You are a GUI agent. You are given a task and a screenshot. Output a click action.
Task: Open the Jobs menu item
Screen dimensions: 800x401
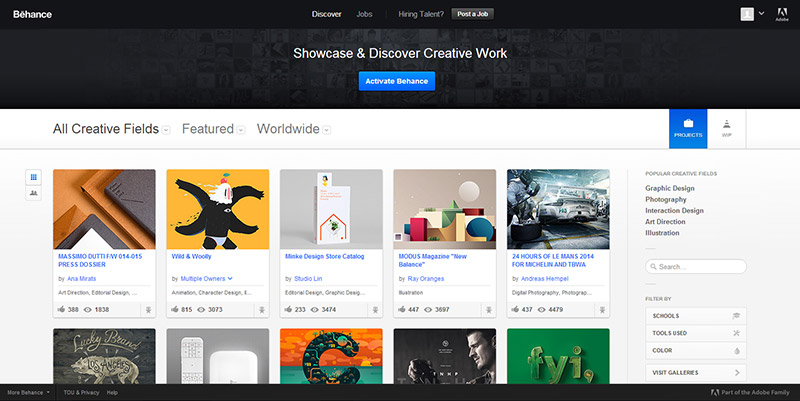[364, 14]
